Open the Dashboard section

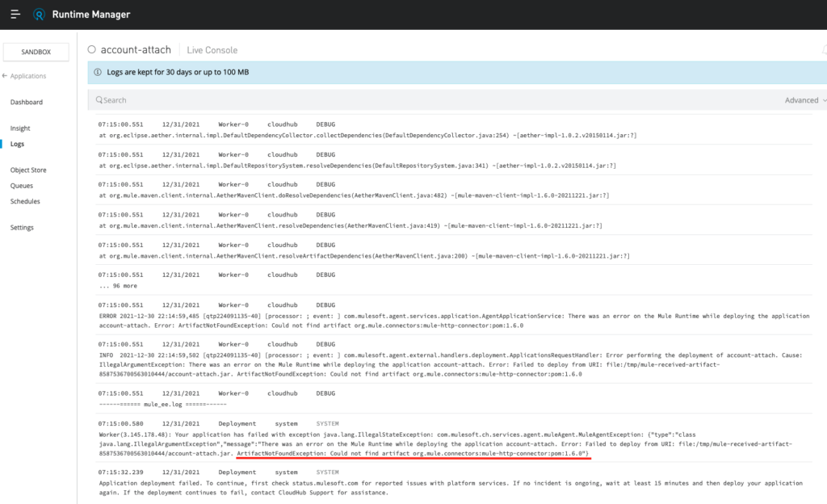[27, 103]
